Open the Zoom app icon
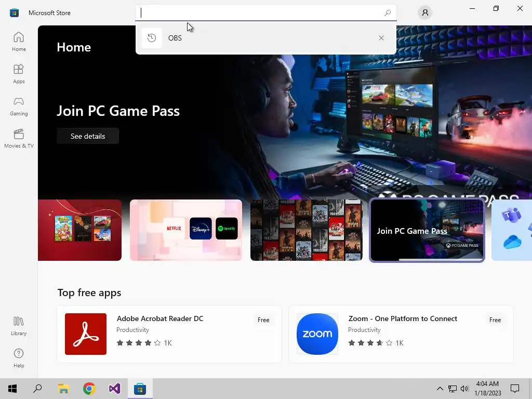The width and height of the screenshot is (532, 399). point(317,334)
